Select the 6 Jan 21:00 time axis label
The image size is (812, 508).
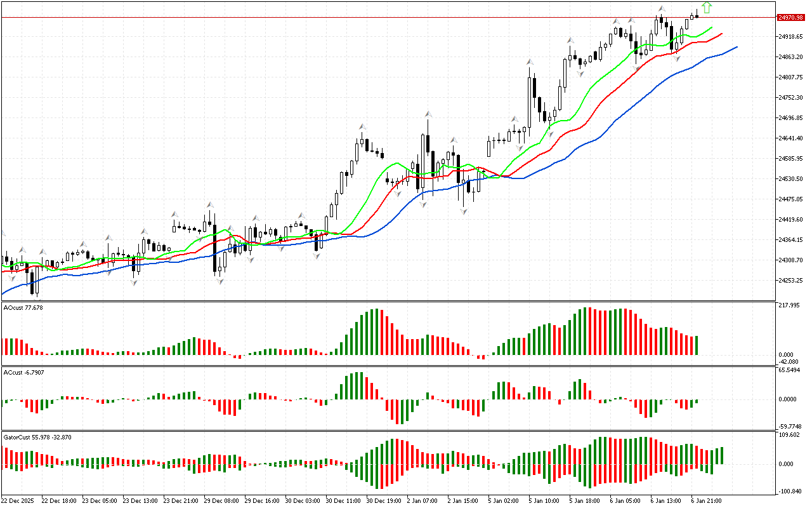pyautogui.click(x=705, y=500)
